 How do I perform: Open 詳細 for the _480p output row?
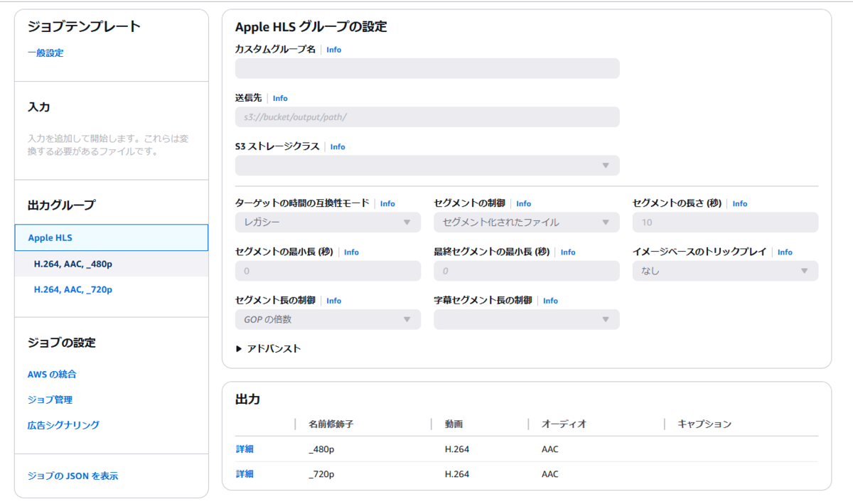245,449
